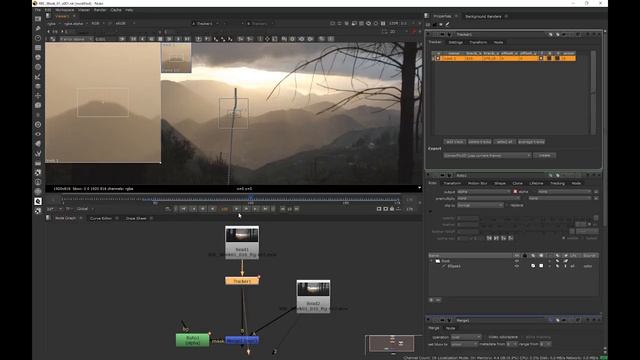Toggle the Video colorspace checkbox in Merge
Screen dimensions: 640x360
(485, 337)
